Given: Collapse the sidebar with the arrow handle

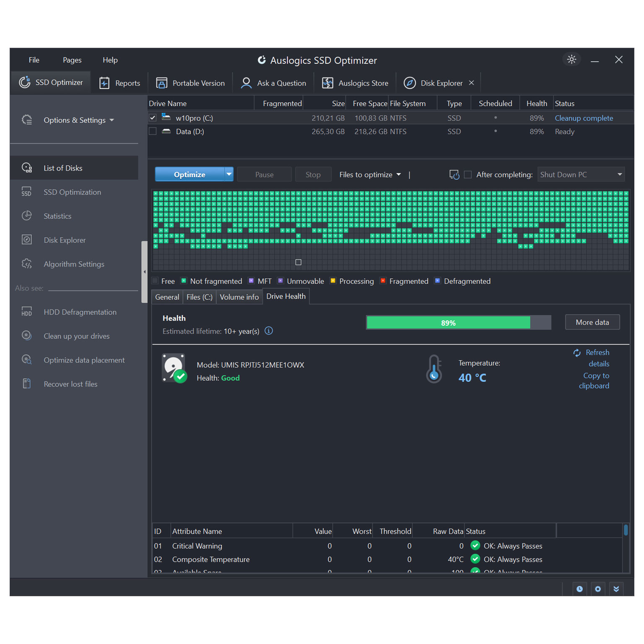Looking at the screenshot, I should coord(145,272).
